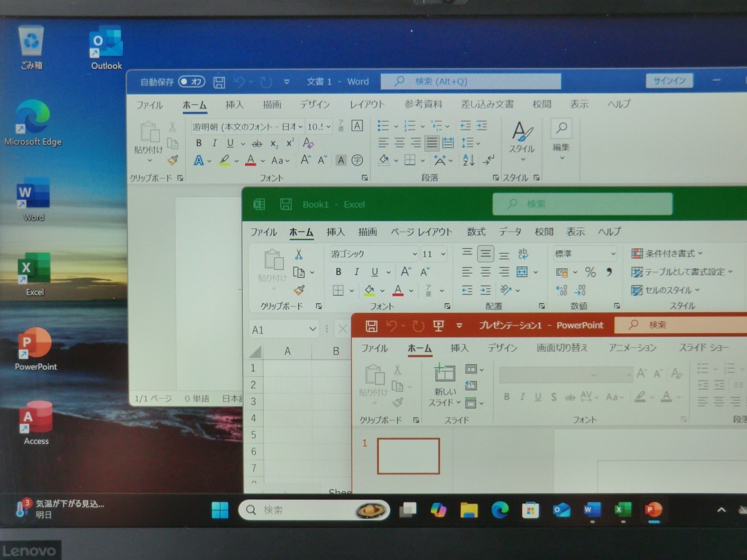Toggle the 自動保存 switch in Word
Viewport: 747px width, 560px height.
[192, 81]
